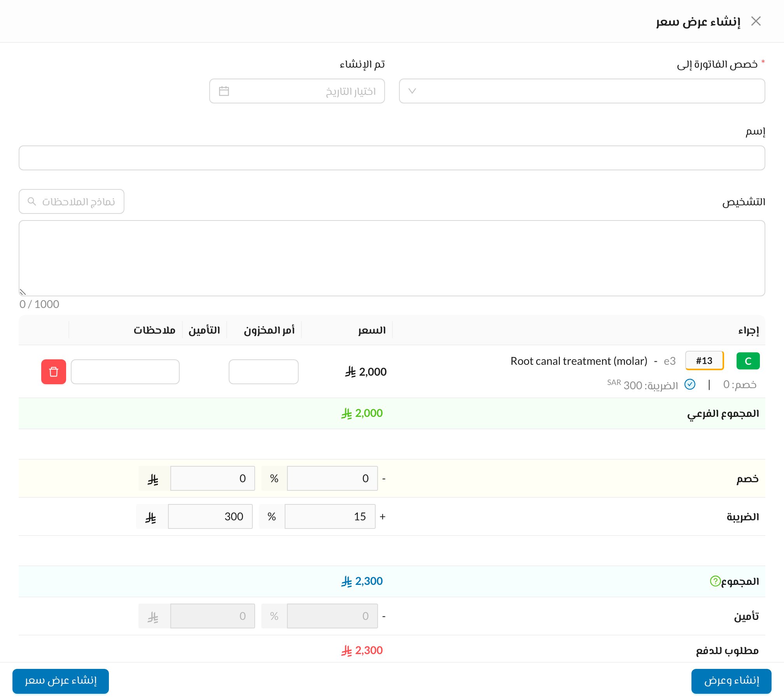Click the stock order field in procedure row
Viewport: 784px width, 700px height.
pyautogui.click(x=264, y=372)
